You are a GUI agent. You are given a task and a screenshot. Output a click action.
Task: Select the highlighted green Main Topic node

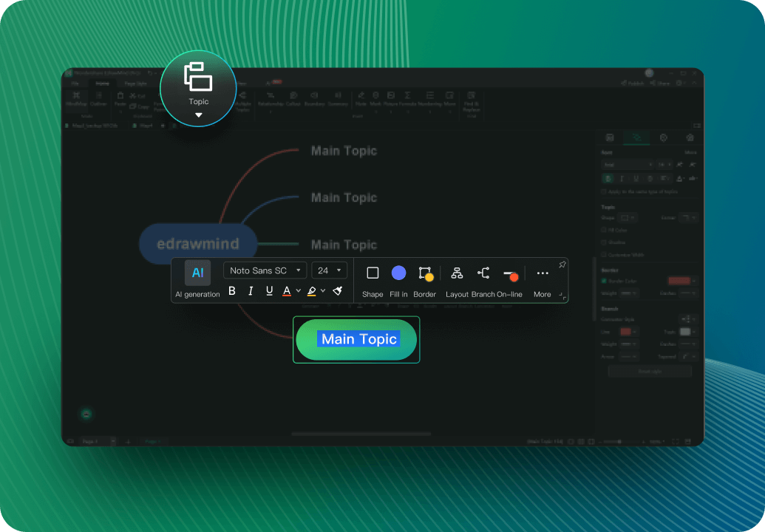356,339
